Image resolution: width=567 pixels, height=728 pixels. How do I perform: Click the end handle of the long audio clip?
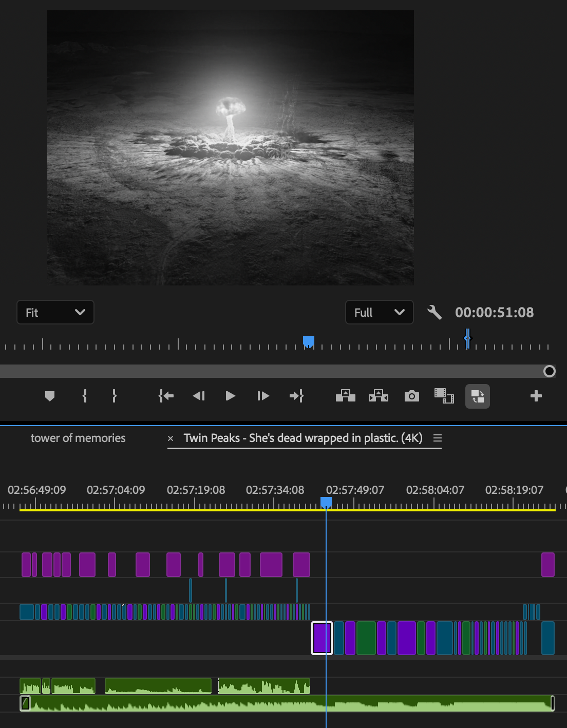553,703
